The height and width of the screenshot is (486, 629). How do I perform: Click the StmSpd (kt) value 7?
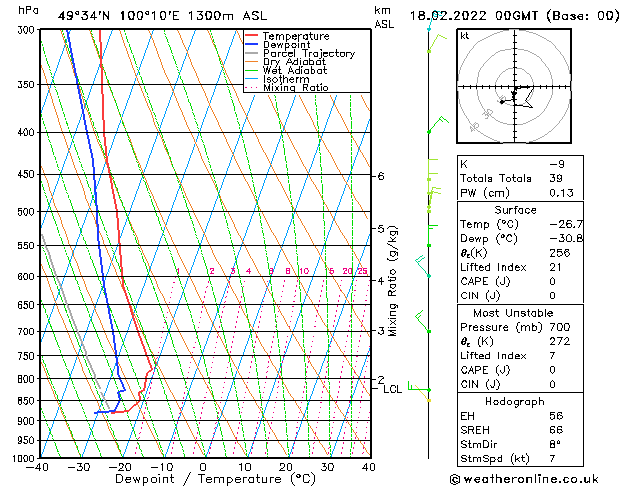552,458
